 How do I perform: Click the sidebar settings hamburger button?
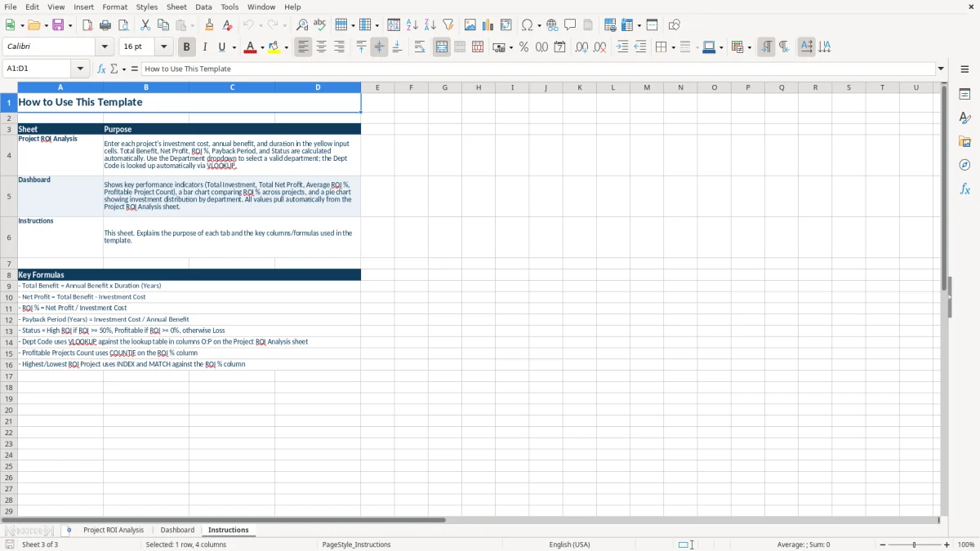coord(964,69)
